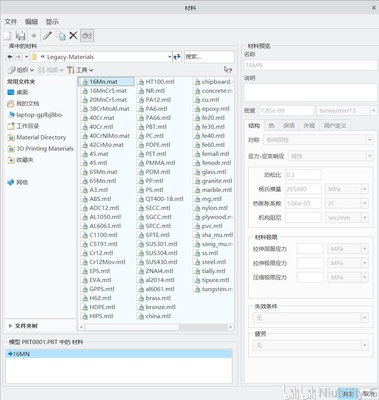The image size is (379, 400).
Task: Go back with the left arrow
Action: point(10,57)
